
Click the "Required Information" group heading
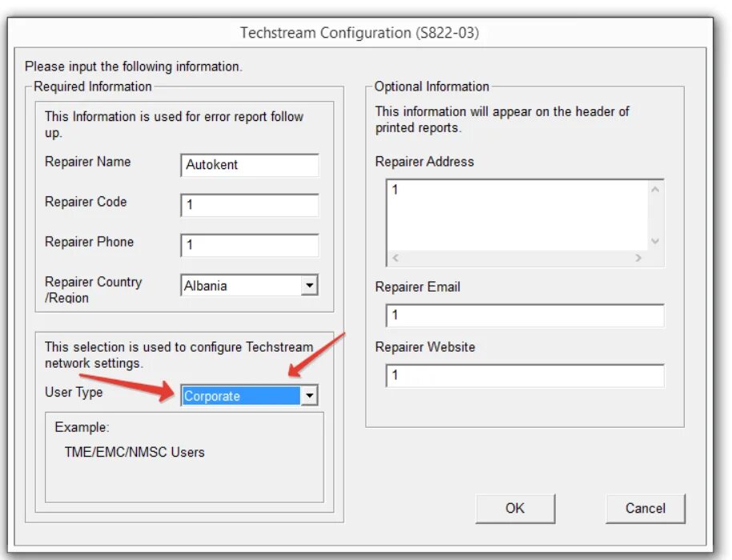(x=92, y=87)
